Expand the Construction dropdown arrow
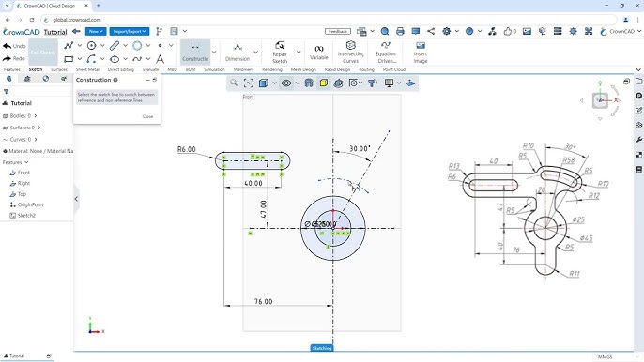644x362 pixels. [x=214, y=53]
